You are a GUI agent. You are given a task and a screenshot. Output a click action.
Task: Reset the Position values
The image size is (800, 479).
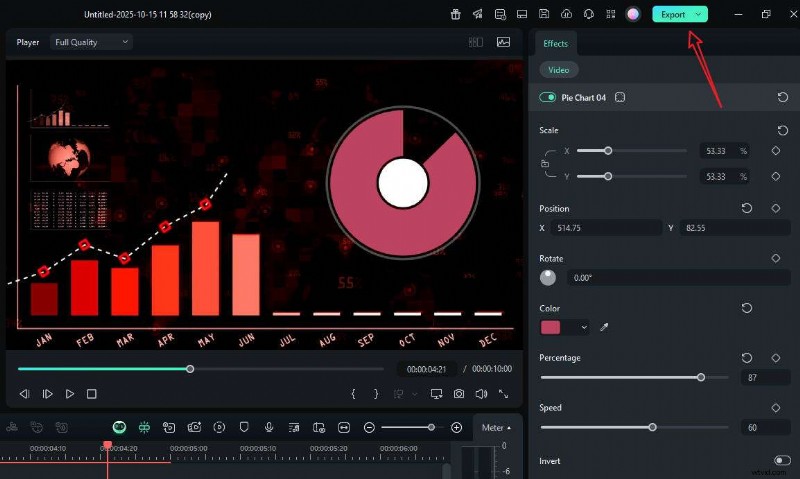point(746,208)
